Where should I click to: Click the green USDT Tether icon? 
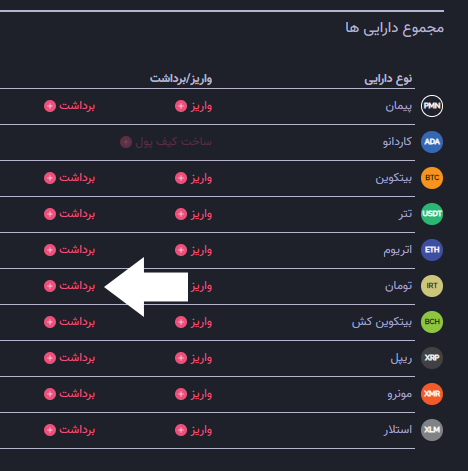[x=432, y=214]
